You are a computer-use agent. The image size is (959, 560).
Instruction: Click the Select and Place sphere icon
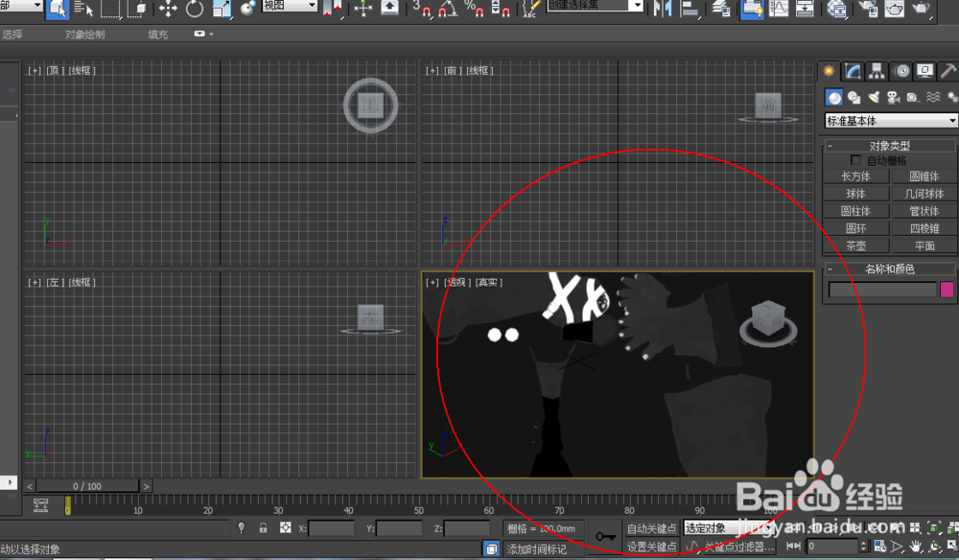pyautogui.click(x=247, y=9)
